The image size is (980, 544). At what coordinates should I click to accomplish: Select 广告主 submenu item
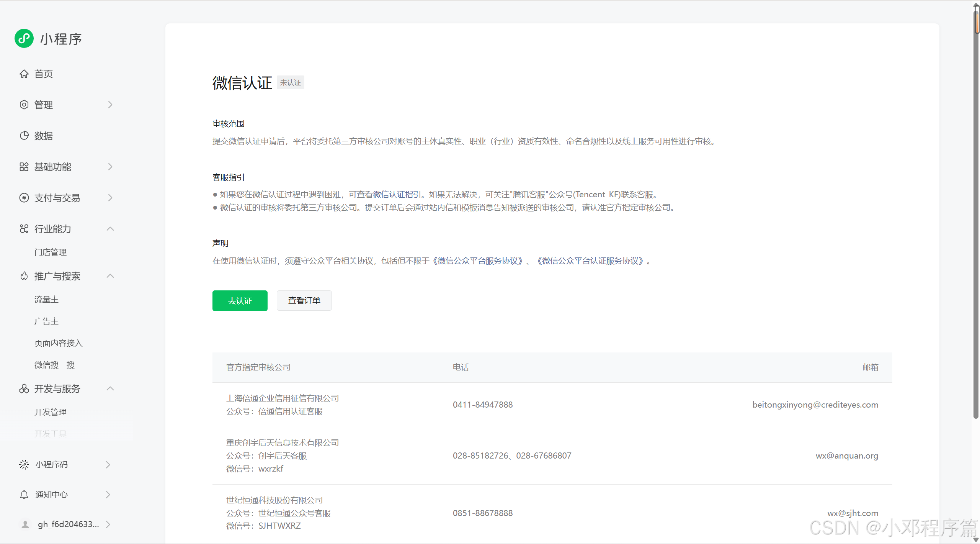tap(46, 321)
